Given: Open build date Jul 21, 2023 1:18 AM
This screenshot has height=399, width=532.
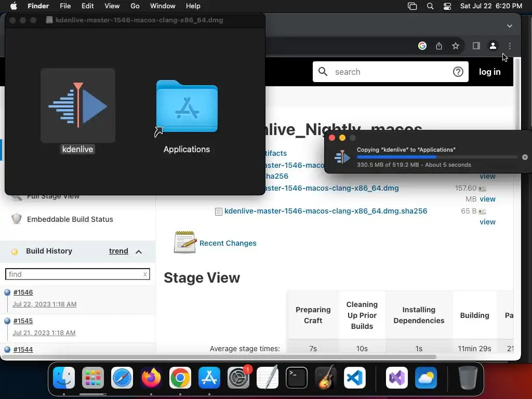Looking at the screenshot, I should click(44, 333).
